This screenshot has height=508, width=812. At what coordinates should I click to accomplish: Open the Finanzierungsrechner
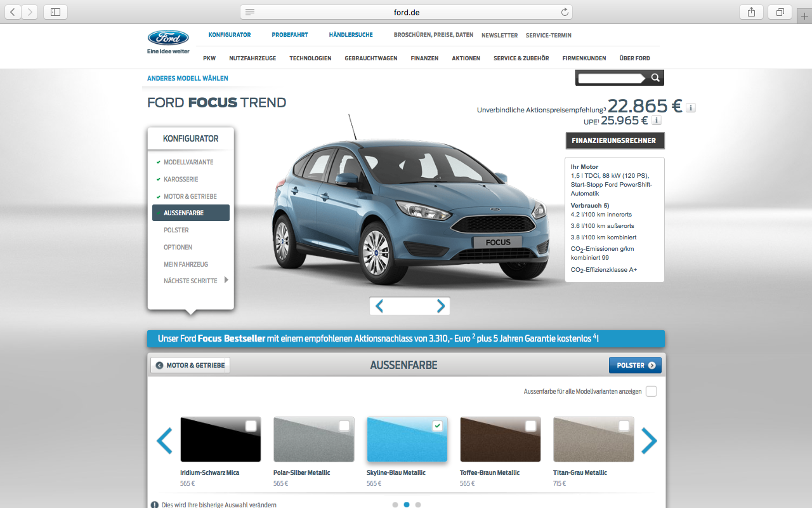point(615,140)
